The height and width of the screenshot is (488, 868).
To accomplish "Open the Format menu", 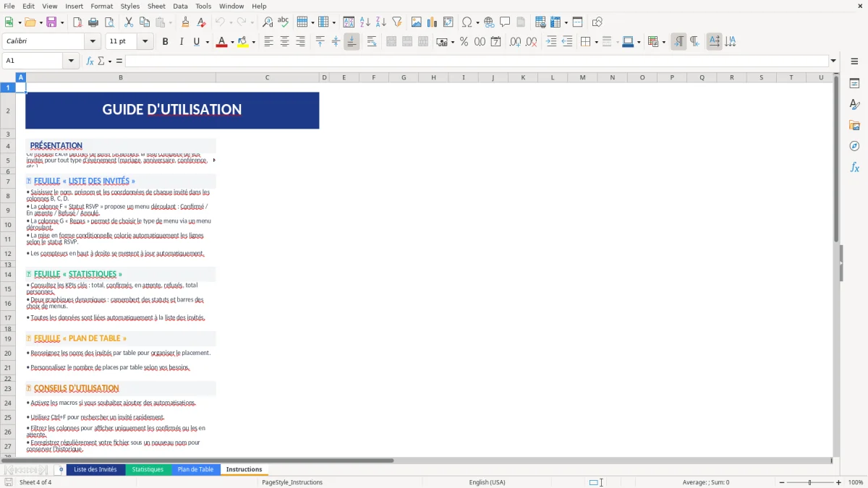I will [101, 6].
